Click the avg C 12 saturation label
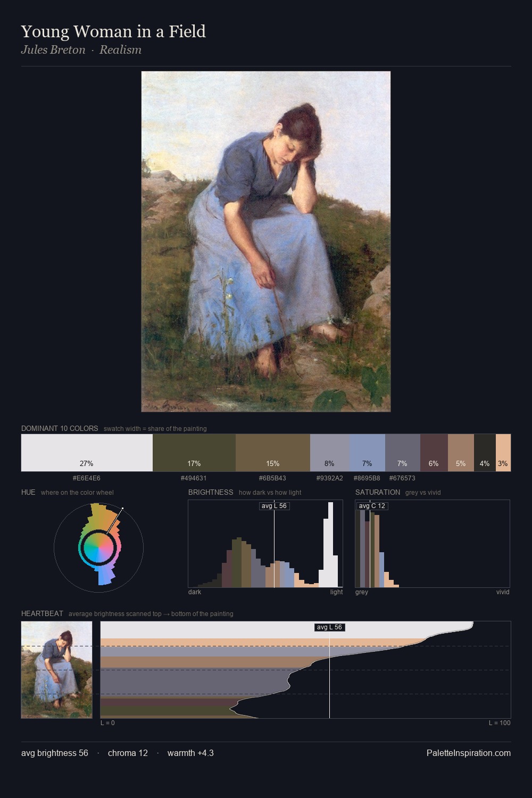The image size is (532, 798). click(x=372, y=506)
